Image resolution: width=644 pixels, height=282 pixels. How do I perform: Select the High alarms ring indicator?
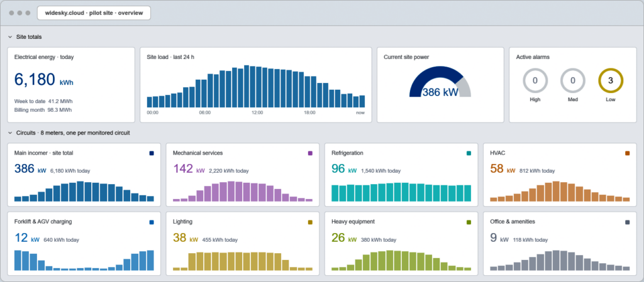point(535,81)
